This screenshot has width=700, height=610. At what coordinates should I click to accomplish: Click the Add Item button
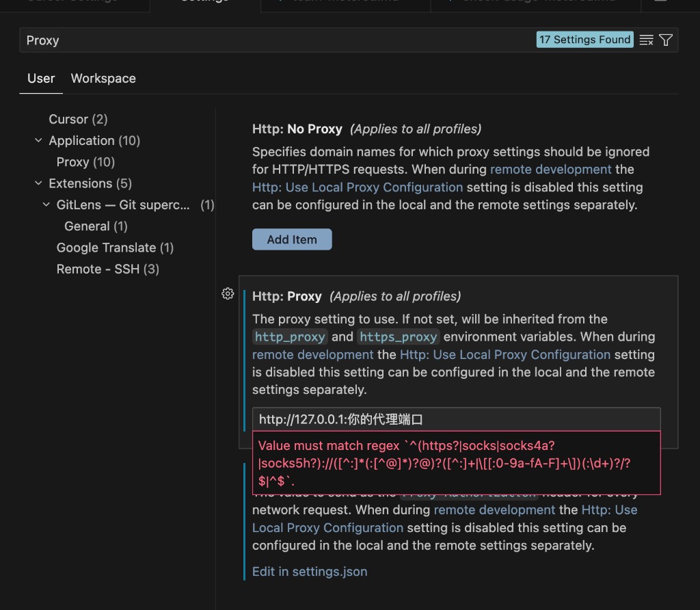(x=292, y=239)
